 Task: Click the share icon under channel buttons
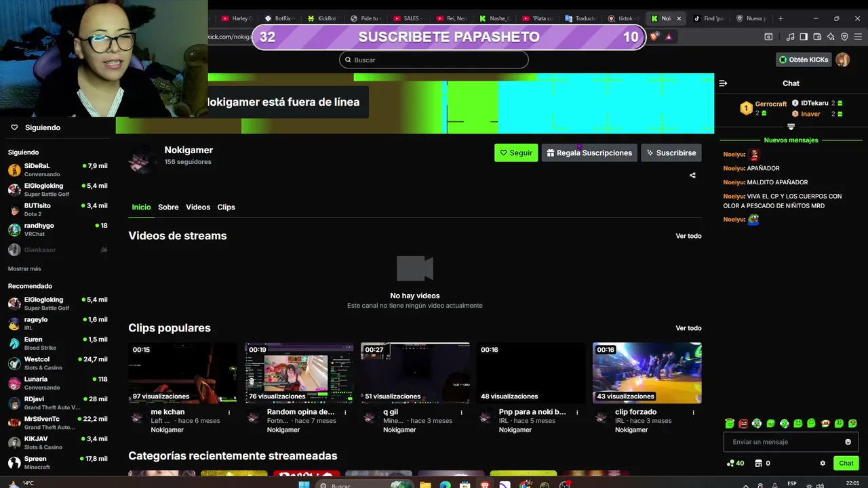point(692,176)
